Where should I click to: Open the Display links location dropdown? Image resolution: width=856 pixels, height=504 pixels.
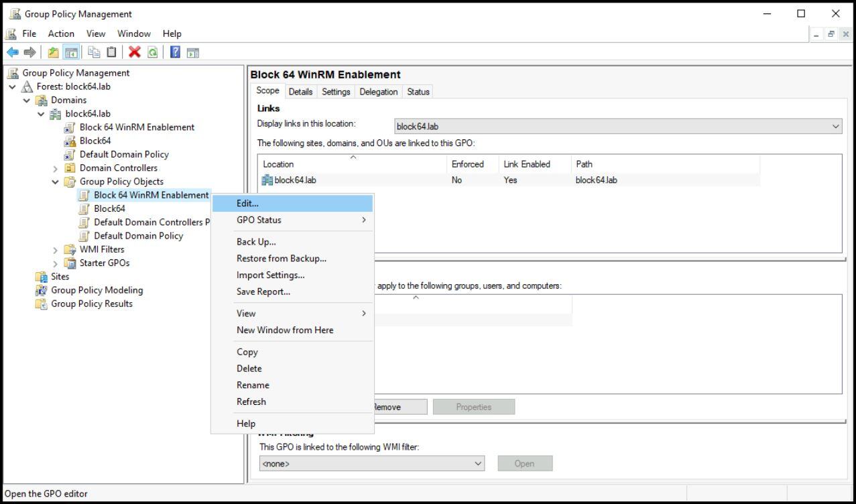tap(836, 126)
